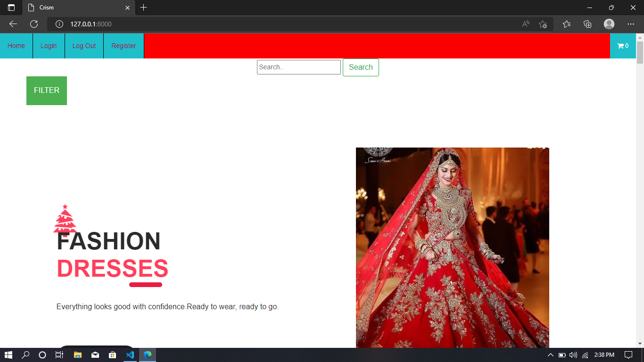Viewport: 644px width, 362px height.
Task: Open the Collections icon
Action: tap(587, 24)
